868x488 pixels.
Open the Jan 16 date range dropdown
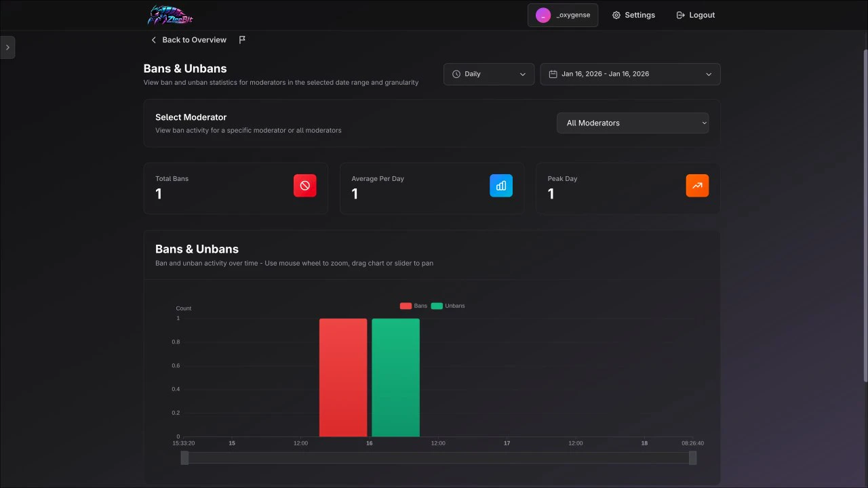[x=629, y=74]
